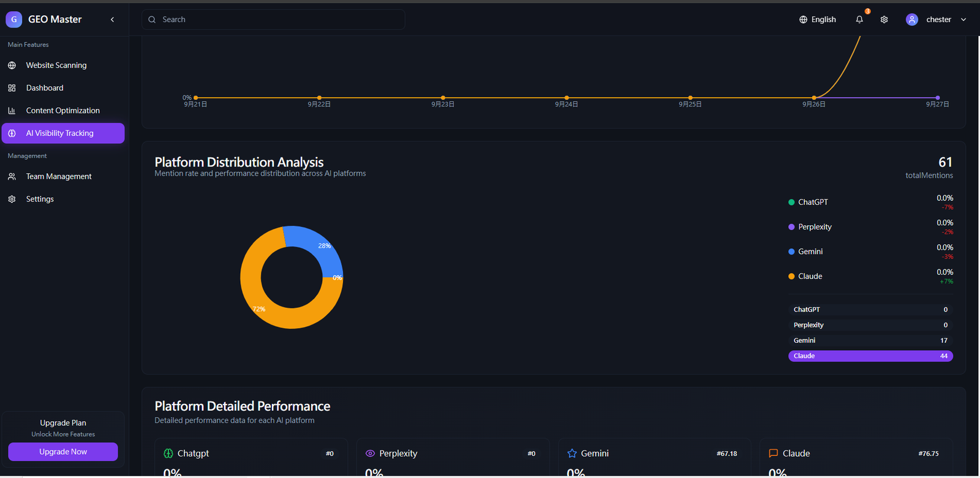Screen dimensions: 980x478
Task: Click the Content Optimization chart icon
Action: (x=12, y=111)
